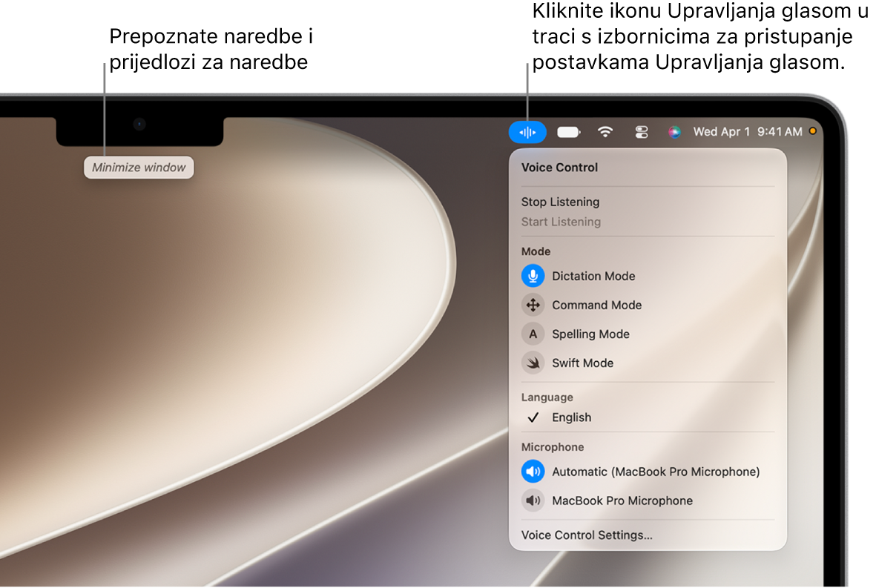Click the Voice Control waveform menu bar icon

527,132
